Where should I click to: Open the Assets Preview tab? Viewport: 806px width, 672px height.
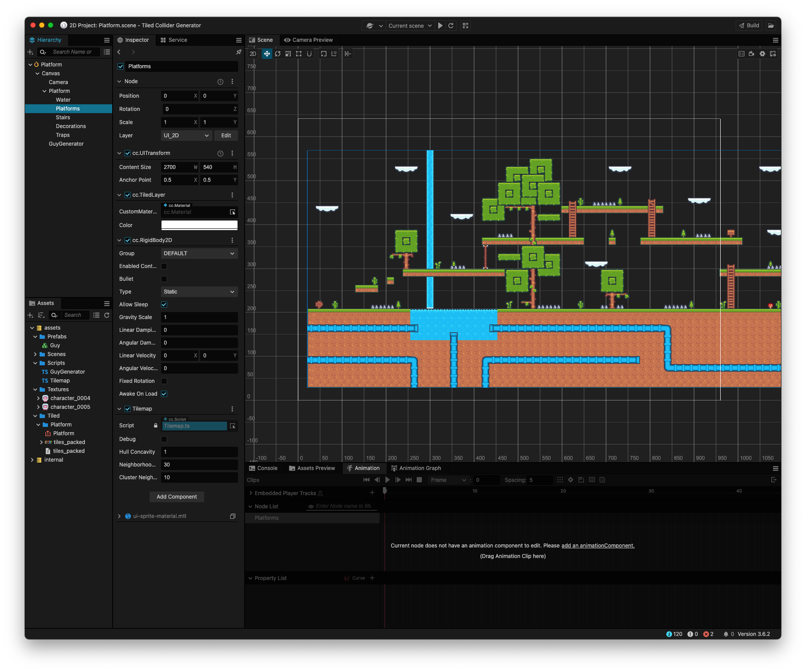tap(312, 468)
